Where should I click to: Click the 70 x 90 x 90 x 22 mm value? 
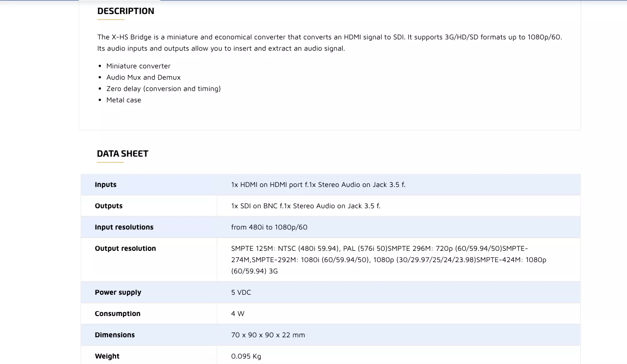[x=268, y=335]
